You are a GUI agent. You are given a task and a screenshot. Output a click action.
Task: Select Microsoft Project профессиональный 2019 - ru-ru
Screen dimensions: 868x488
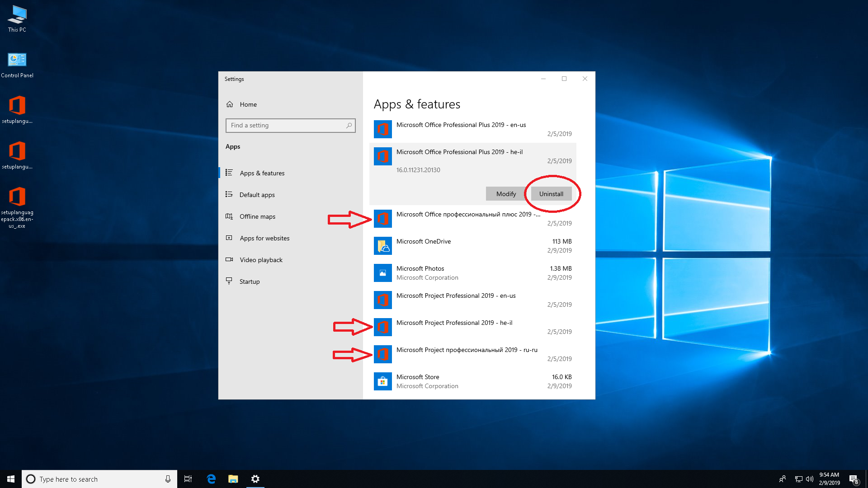point(473,354)
